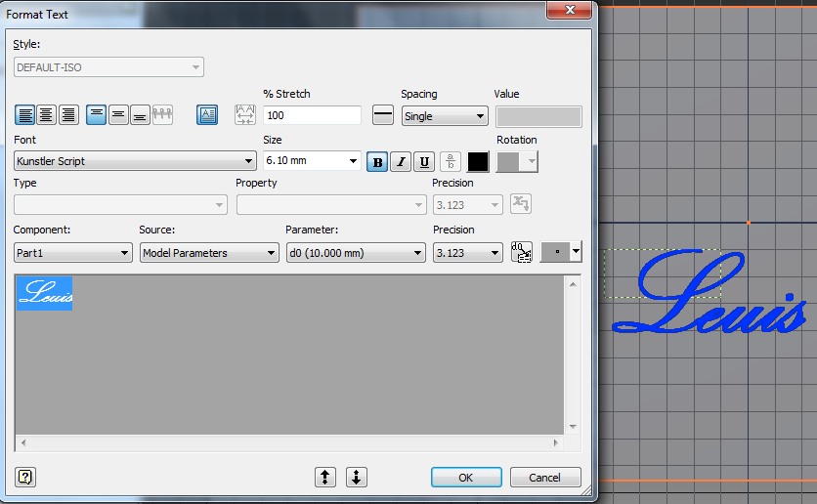Click text editor scroll down arrow
The image size is (817, 504).
(x=573, y=427)
